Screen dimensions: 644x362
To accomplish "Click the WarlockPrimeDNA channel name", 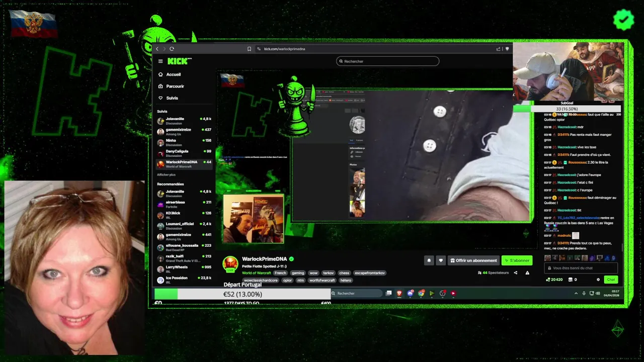I will click(264, 259).
